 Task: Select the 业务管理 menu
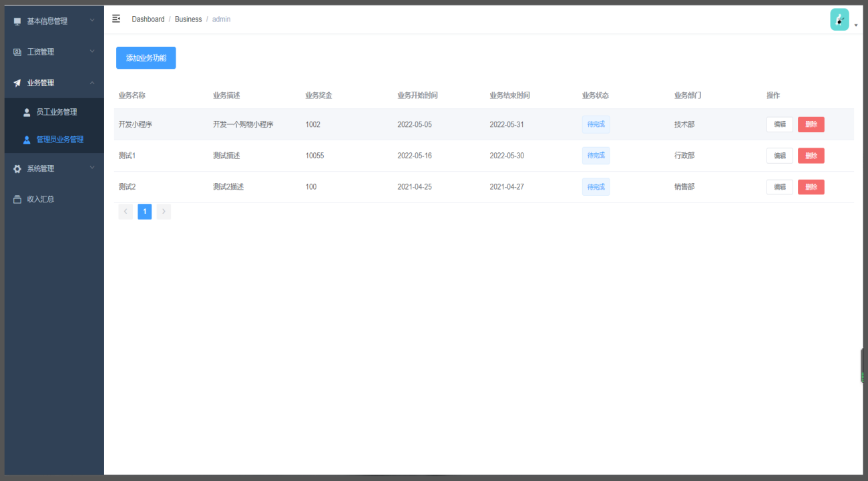(54, 83)
